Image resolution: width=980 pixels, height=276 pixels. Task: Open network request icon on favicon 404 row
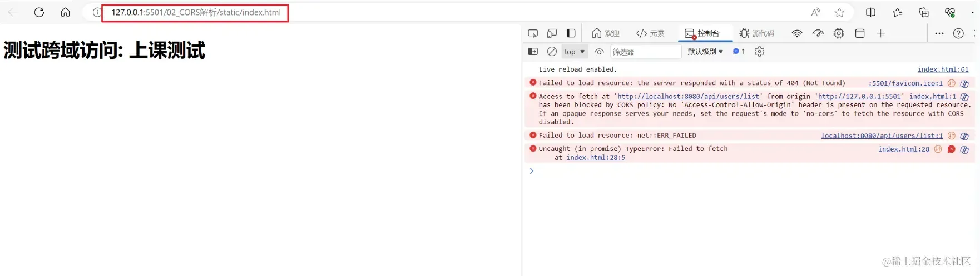[x=951, y=83]
